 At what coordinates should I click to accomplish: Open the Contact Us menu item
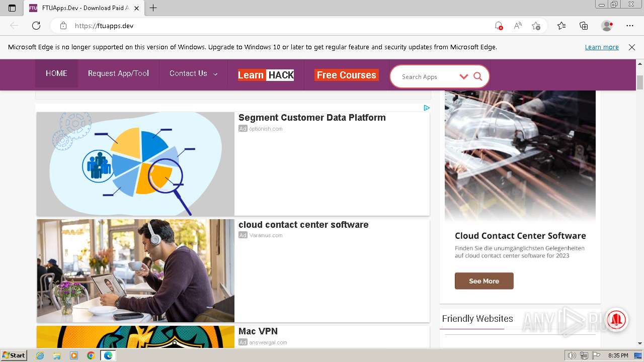pyautogui.click(x=188, y=73)
